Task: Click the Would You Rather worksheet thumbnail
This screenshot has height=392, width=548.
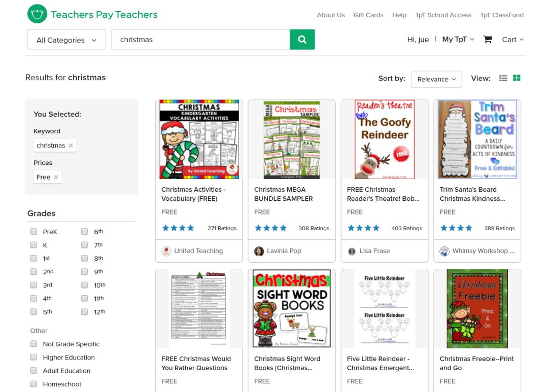Action: click(199, 308)
